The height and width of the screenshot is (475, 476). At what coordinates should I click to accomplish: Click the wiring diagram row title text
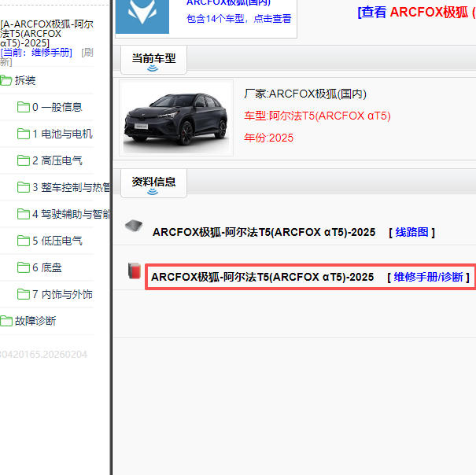click(264, 232)
